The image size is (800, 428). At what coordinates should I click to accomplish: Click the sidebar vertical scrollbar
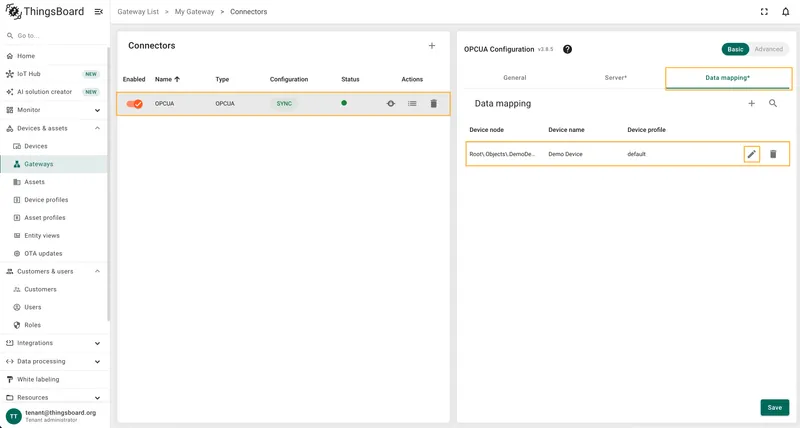point(109,184)
